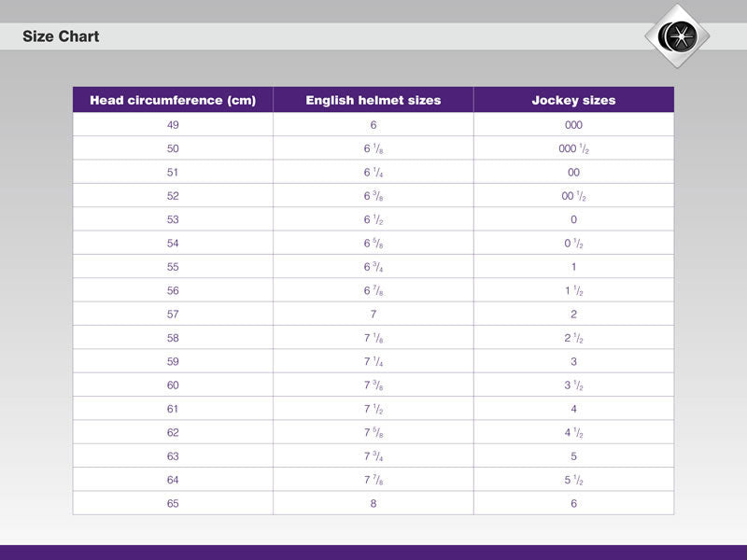747x560 pixels.
Task: Click head circumference cell '58'
Action: tap(173, 338)
